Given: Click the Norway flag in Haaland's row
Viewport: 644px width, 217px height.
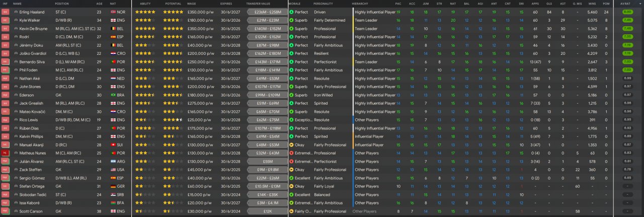Looking at the screenshot, I should [x=113, y=12].
